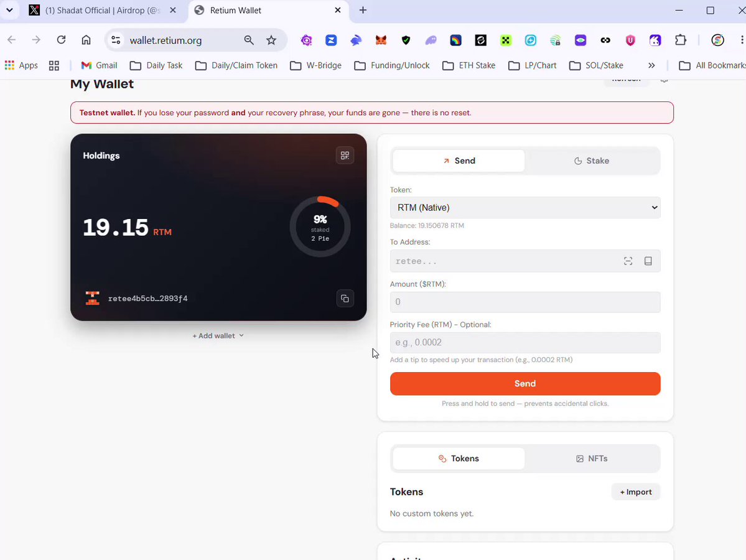746x560 pixels.
Task: Focus the Amount ($RTM) field
Action: [x=525, y=302]
